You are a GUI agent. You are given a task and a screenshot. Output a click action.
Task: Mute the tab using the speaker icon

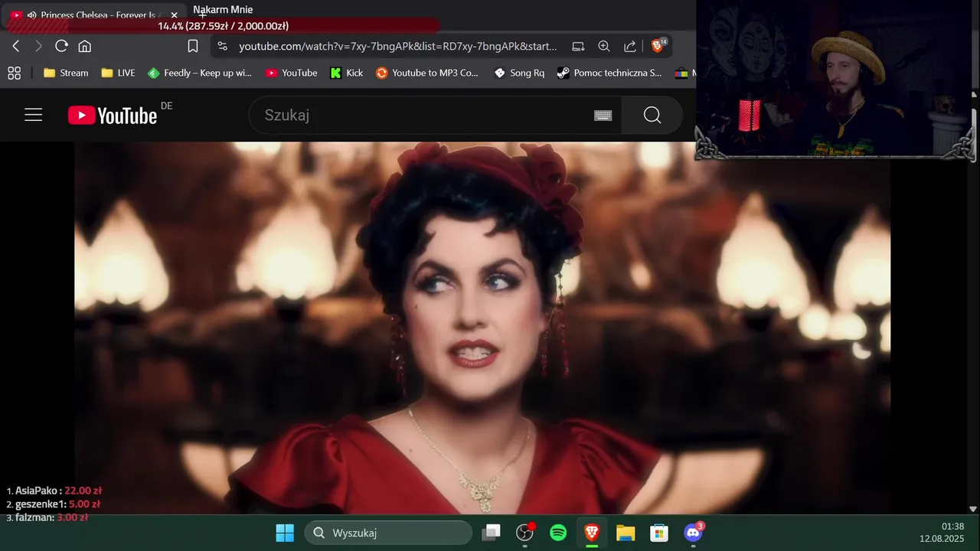pyautogui.click(x=31, y=15)
